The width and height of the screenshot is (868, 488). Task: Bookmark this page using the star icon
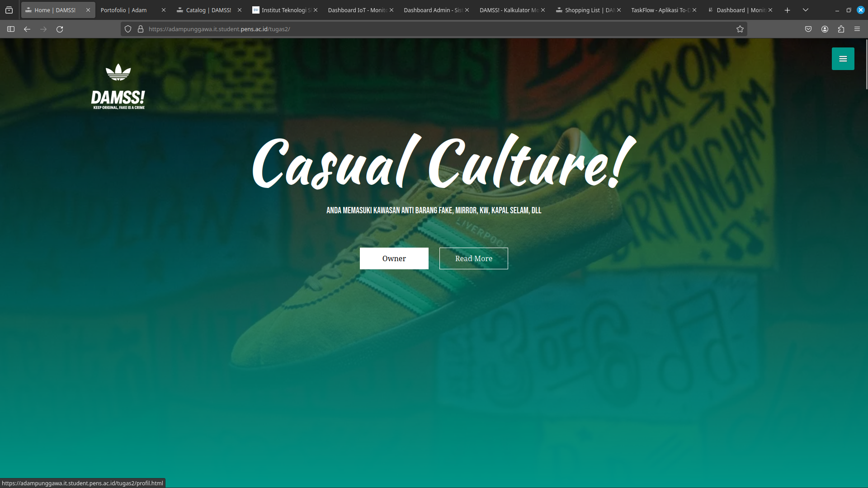tap(740, 29)
